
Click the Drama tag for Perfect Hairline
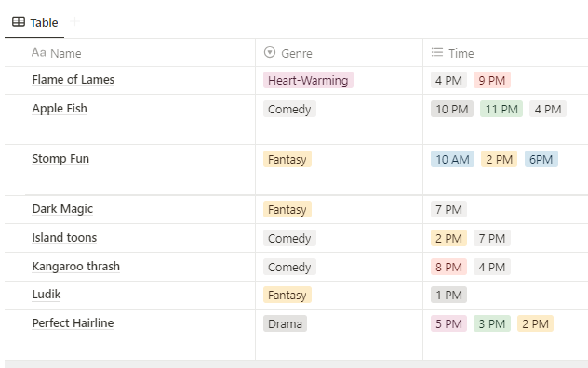(x=285, y=323)
